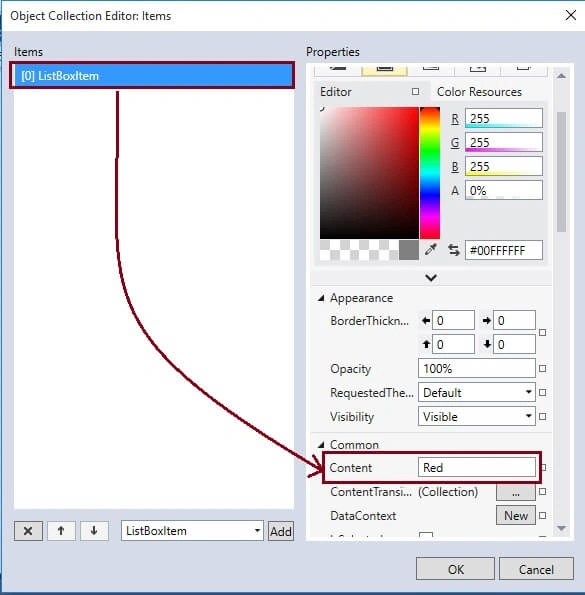Close the Object Collection Editor dialog

click(571, 16)
